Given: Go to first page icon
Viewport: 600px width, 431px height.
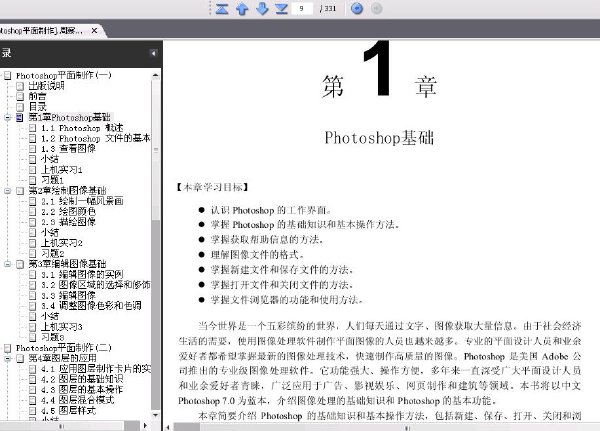Looking at the screenshot, I should [x=222, y=8].
